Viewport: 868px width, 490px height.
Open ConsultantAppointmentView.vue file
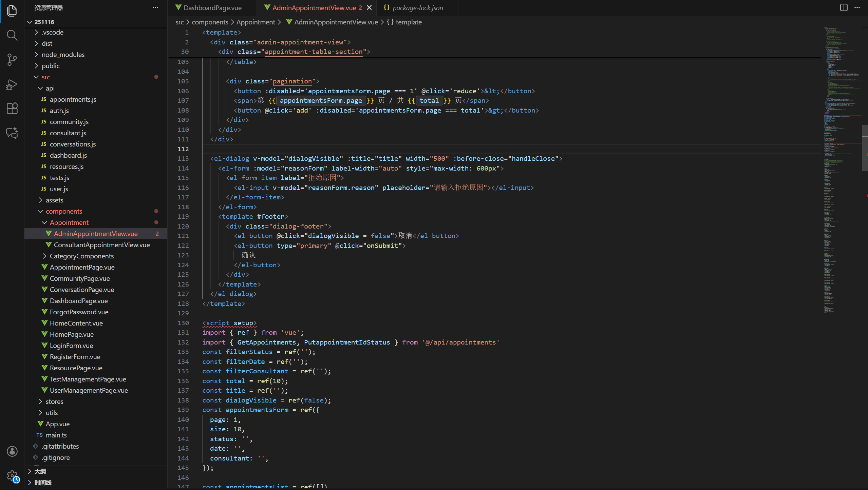point(101,245)
